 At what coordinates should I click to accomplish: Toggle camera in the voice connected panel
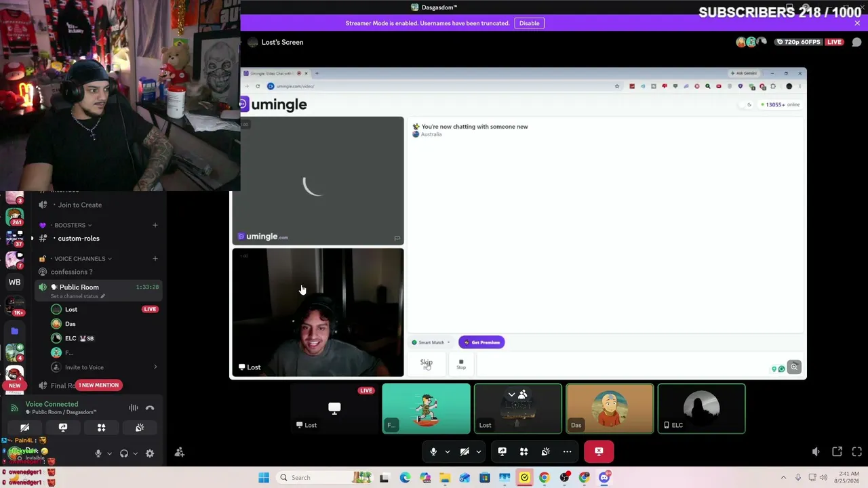[24, 428]
